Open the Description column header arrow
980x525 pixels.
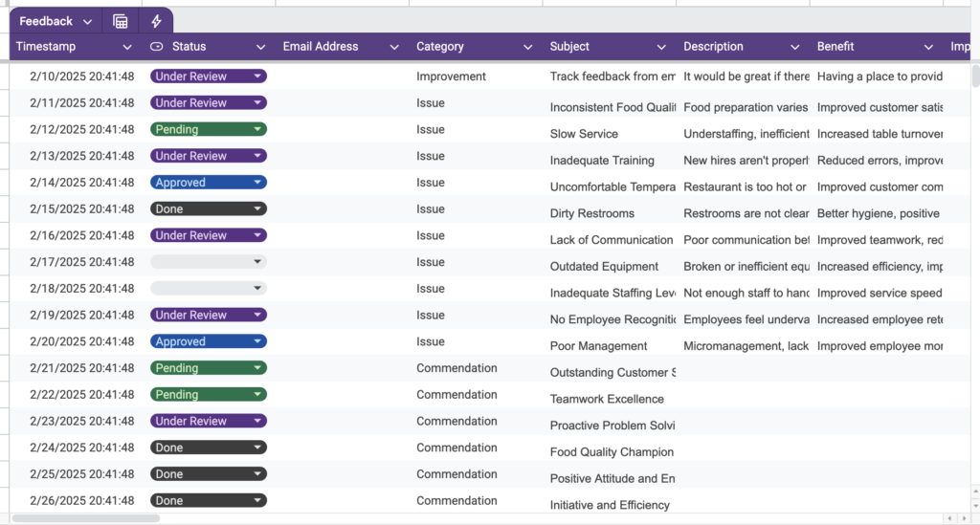coord(794,47)
